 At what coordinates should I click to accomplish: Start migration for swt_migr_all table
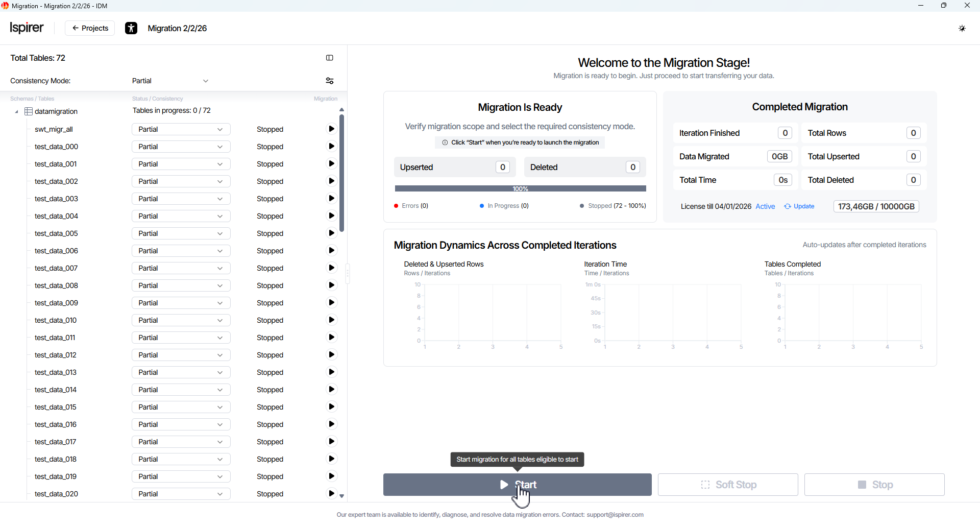331,129
